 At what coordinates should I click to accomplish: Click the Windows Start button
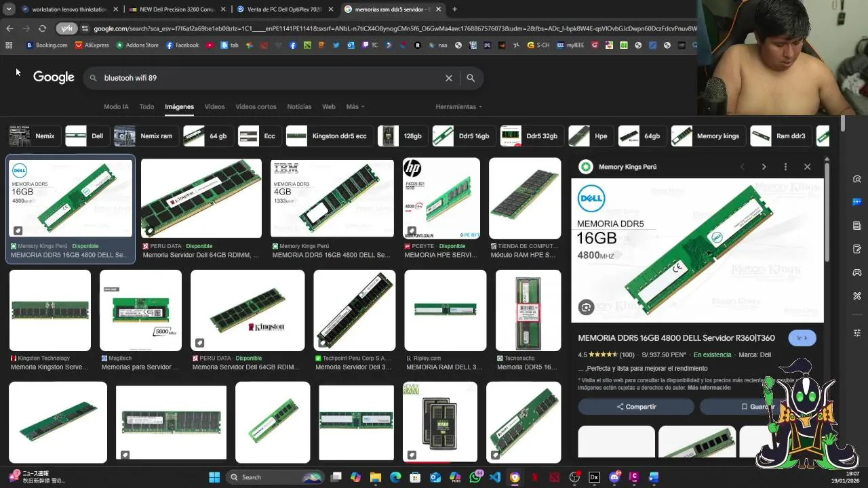click(214, 477)
